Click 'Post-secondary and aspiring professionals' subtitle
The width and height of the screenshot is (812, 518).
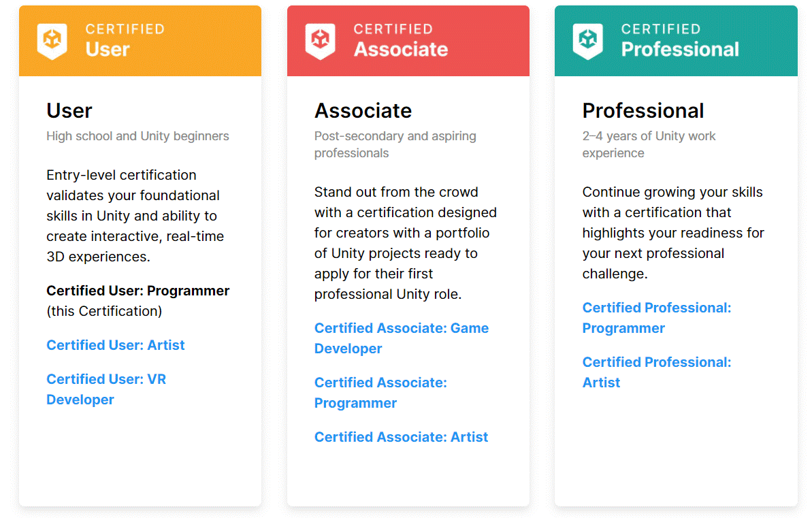click(x=395, y=144)
